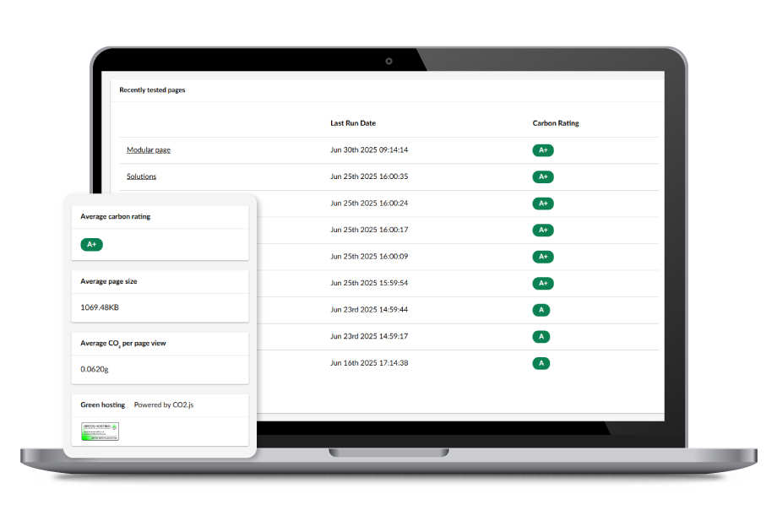Click the A+ badge beside 15:59:54
The height and width of the screenshot is (532, 777).
[542, 284]
